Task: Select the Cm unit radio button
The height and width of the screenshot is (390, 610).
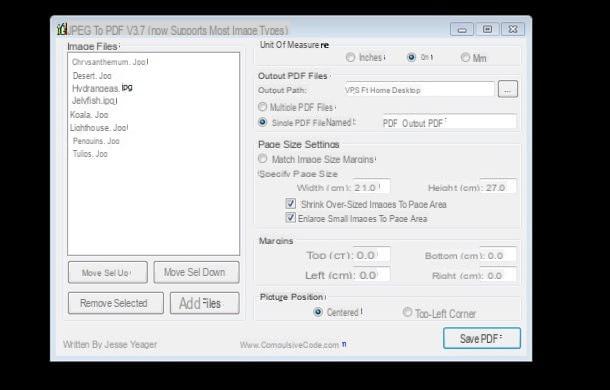Action: (x=411, y=57)
